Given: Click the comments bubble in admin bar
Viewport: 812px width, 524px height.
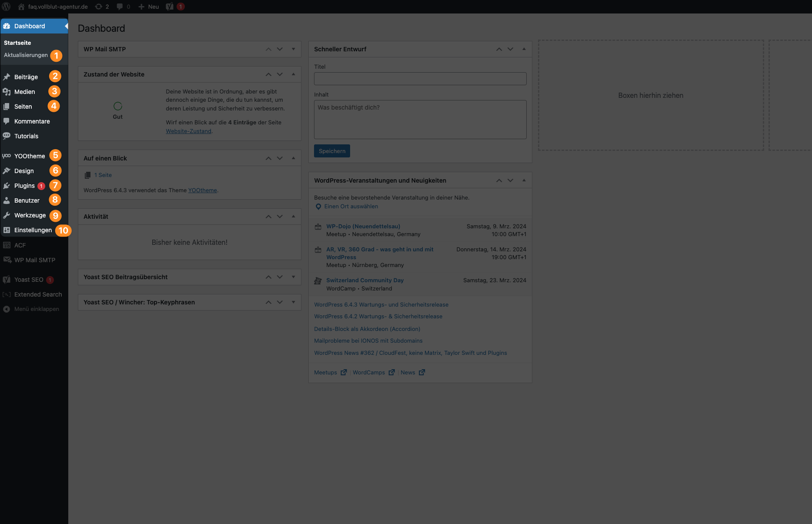Looking at the screenshot, I should coord(120,7).
